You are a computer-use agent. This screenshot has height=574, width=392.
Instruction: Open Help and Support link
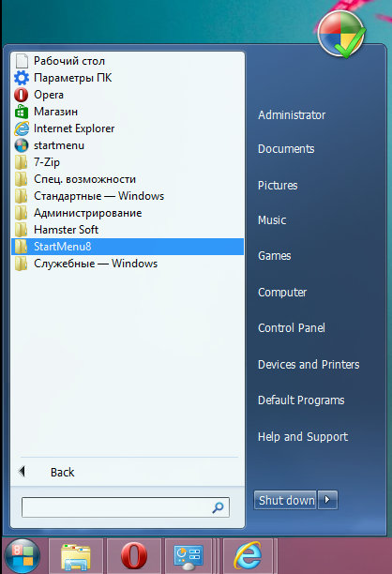pos(303,436)
